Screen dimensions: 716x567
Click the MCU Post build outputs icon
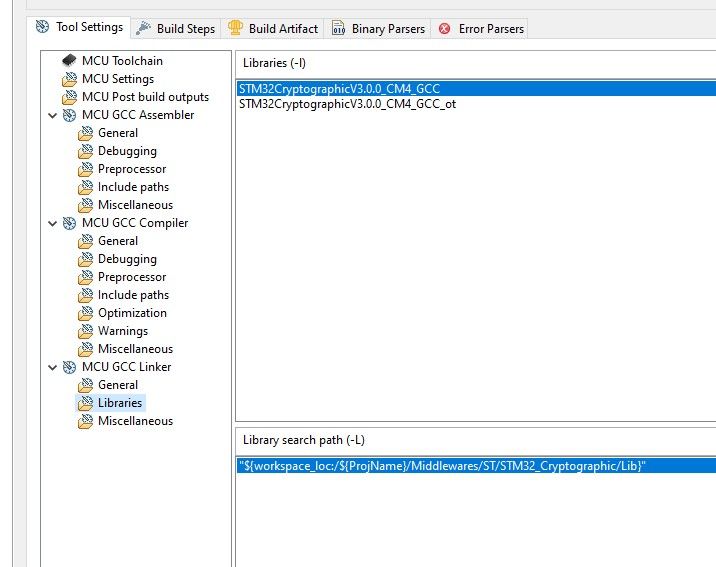(x=69, y=97)
